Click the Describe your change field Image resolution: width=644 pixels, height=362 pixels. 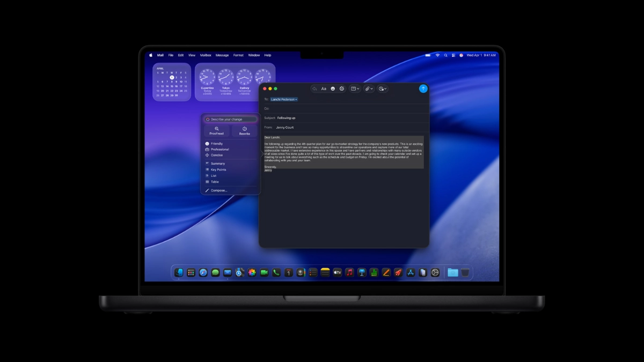coord(231,119)
